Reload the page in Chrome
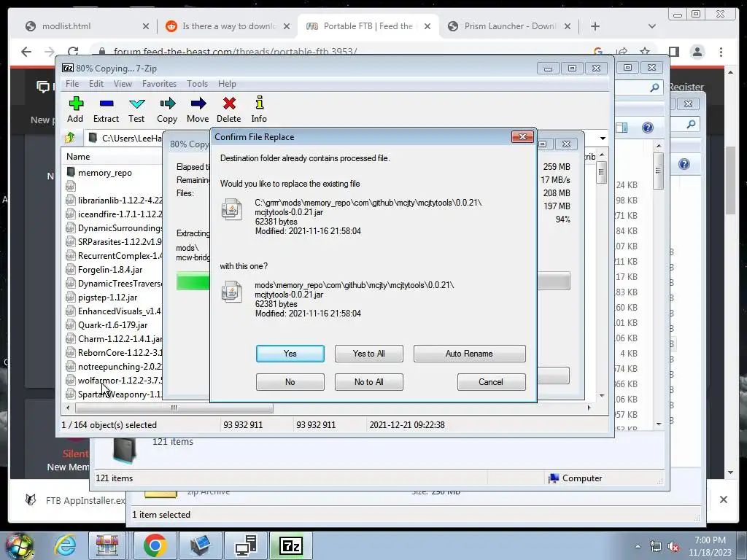747x560 pixels. pos(73,52)
